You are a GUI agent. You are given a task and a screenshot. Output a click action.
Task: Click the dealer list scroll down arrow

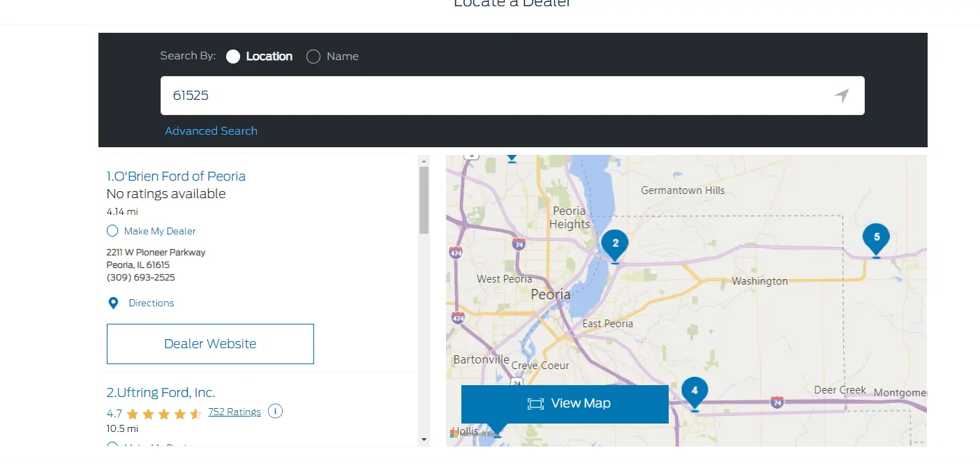[x=424, y=440]
